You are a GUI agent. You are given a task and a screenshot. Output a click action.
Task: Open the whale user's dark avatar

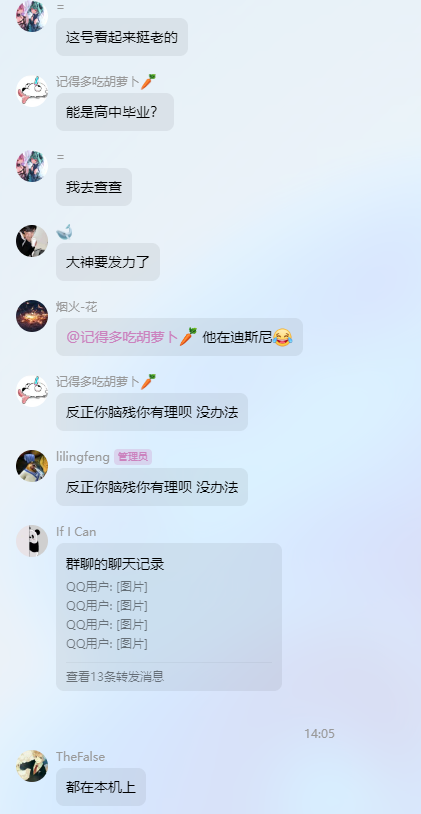coord(32,241)
